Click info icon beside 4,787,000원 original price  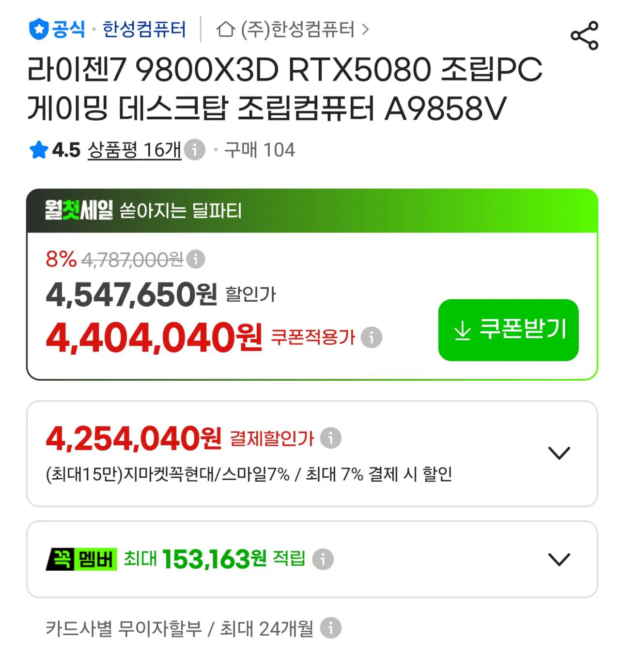[196, 259]
